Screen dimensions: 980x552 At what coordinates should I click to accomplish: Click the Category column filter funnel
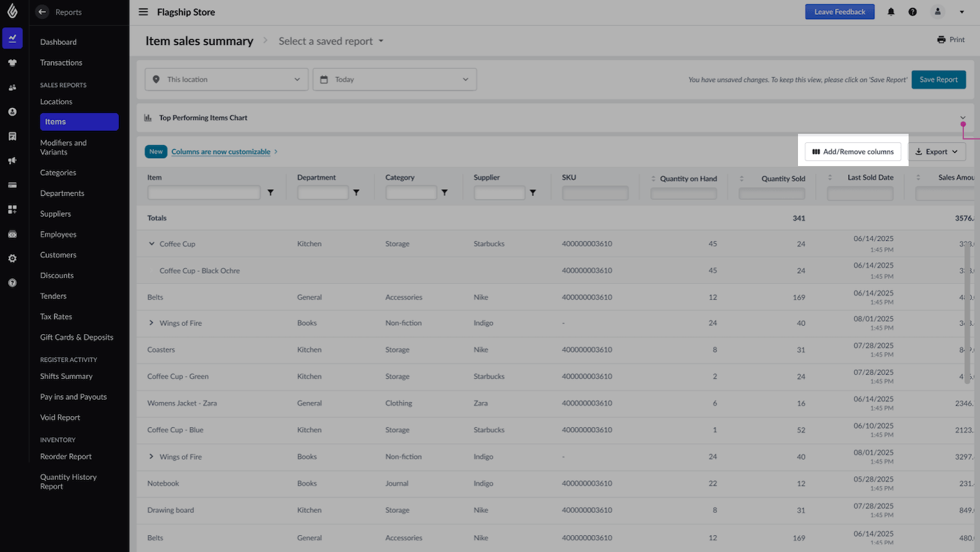[x=444, y=193]
